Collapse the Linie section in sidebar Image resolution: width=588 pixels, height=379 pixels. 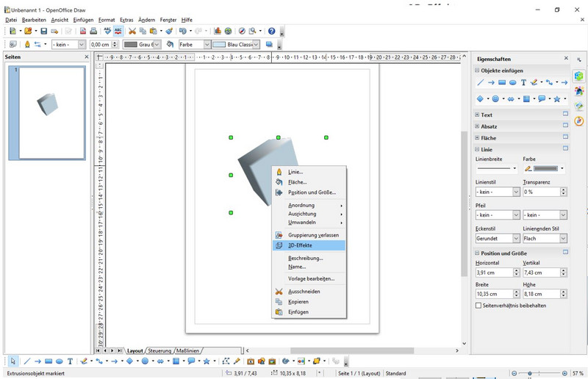coord(478,149)
